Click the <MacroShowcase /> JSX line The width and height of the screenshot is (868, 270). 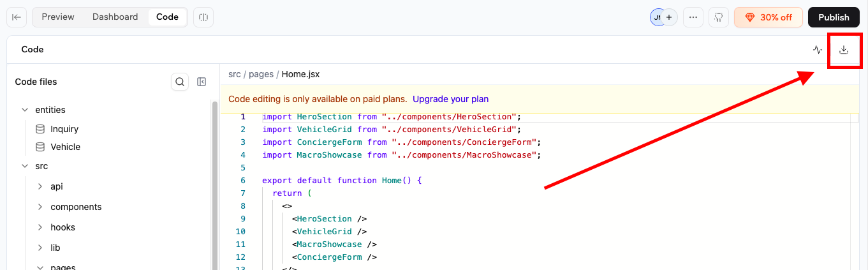pos(335,244)
